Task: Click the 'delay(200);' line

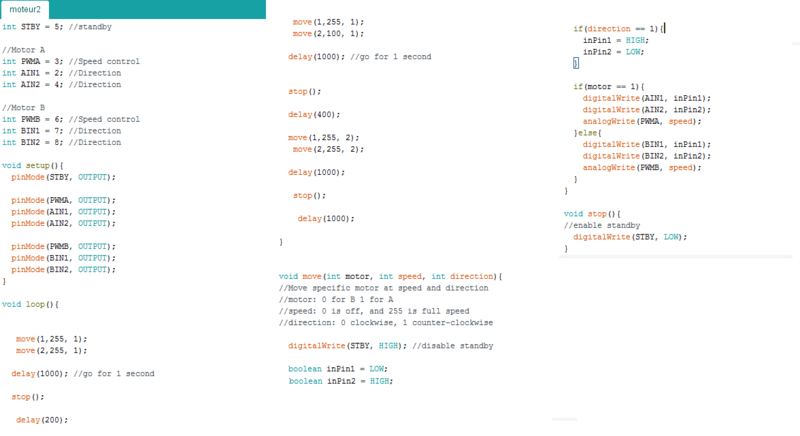Action: pos(41,420)
